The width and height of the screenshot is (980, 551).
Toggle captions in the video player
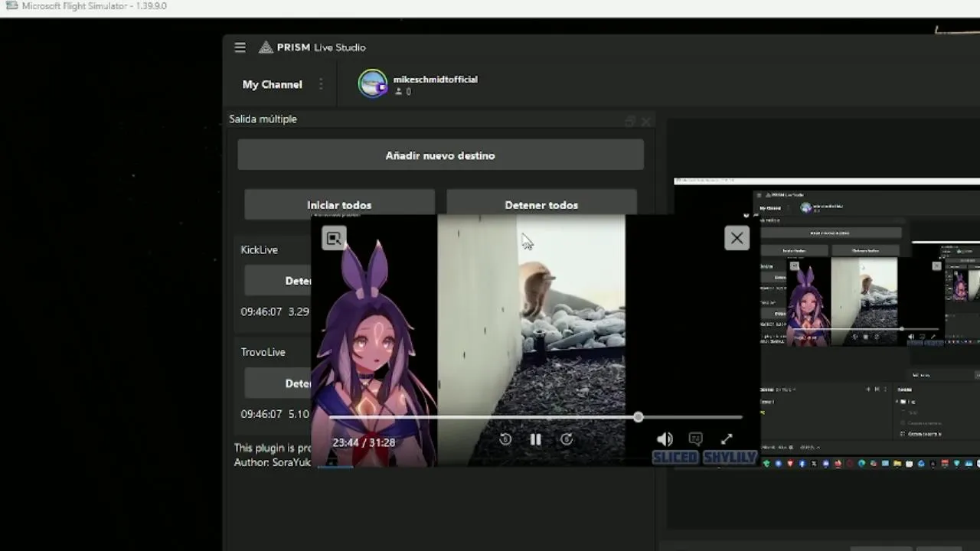pyautogui.click(x=695, y=439)
